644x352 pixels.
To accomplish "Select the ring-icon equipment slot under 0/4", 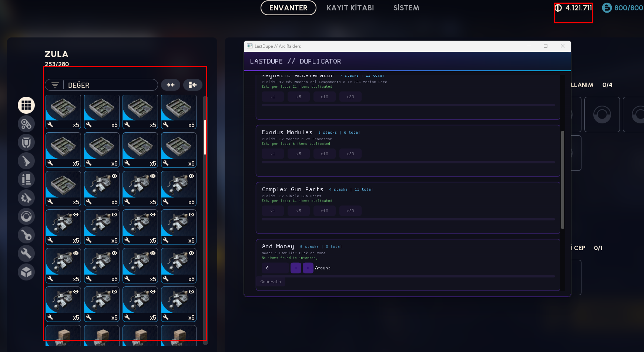I will pyautogui.click(x=602, y=114).
